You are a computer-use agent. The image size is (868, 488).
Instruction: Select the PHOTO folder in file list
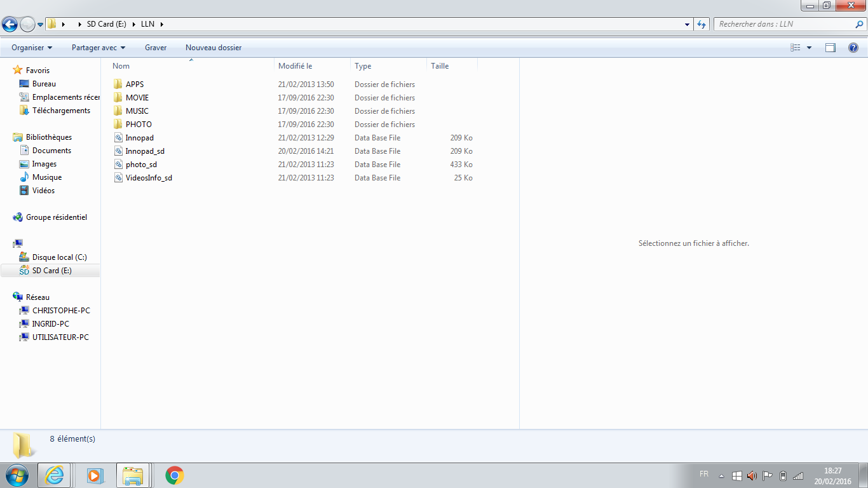139,125
